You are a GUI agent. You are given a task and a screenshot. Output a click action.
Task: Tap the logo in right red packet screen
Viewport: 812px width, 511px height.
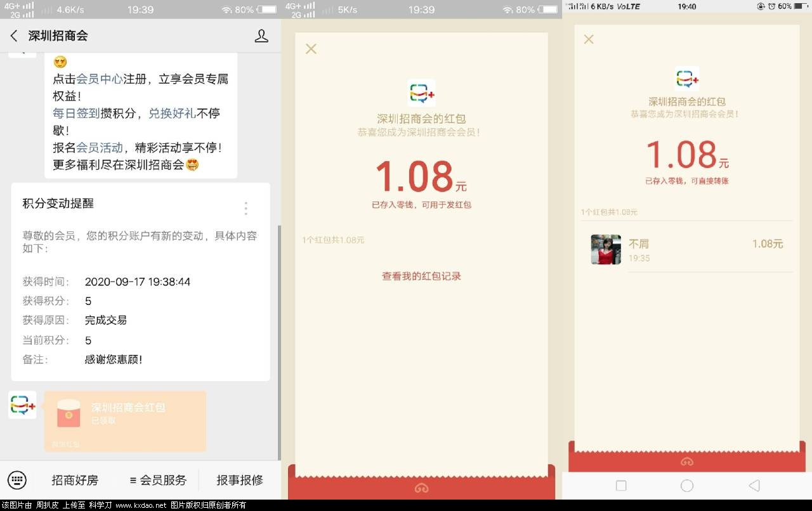click(x=687, y=79)
